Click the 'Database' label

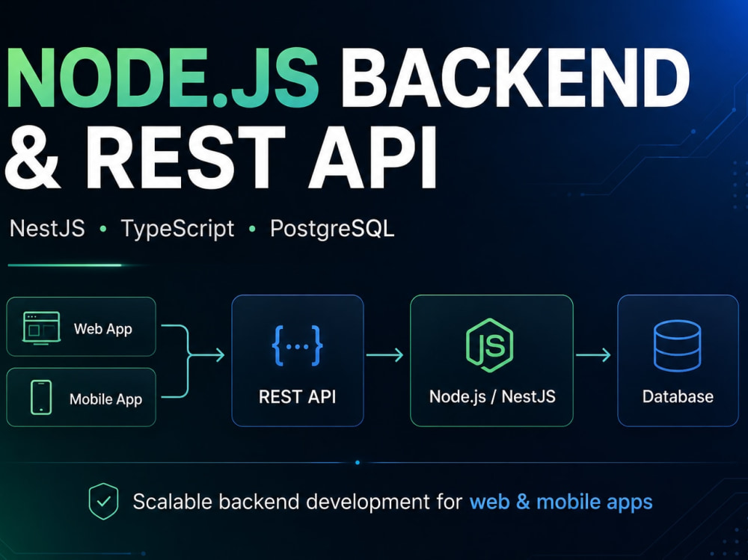pyautogui.click(x=678, y=397)
